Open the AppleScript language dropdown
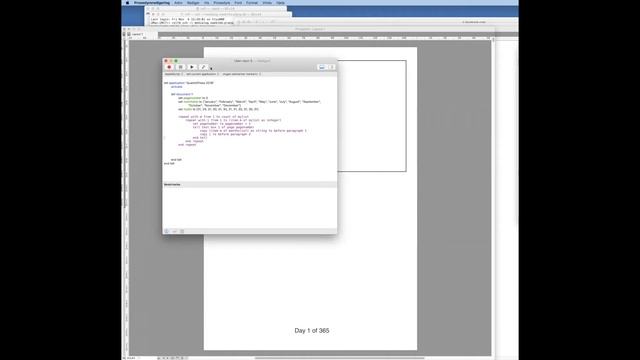This screenshot has width=640, height=360. [x=173, y=74]
